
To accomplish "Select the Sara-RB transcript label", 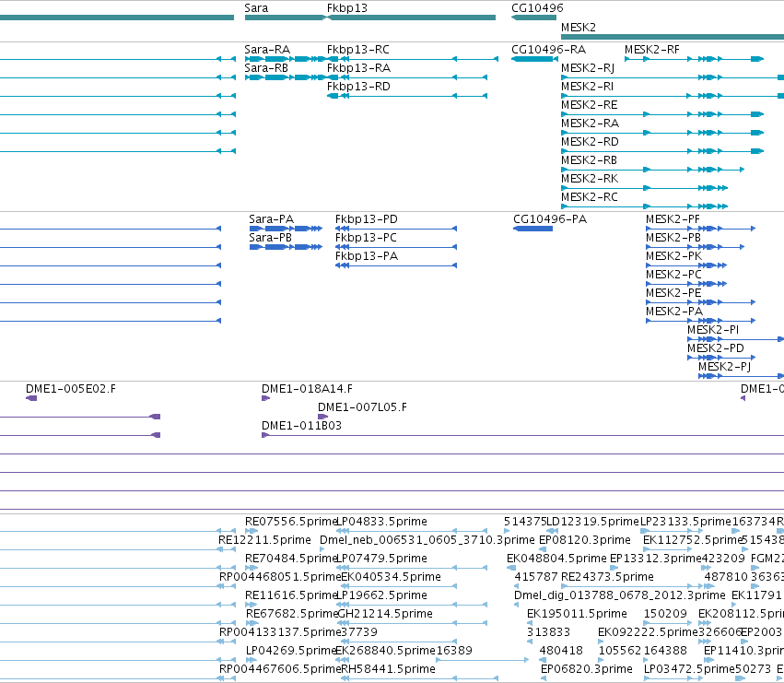I will tap(266, 68).
